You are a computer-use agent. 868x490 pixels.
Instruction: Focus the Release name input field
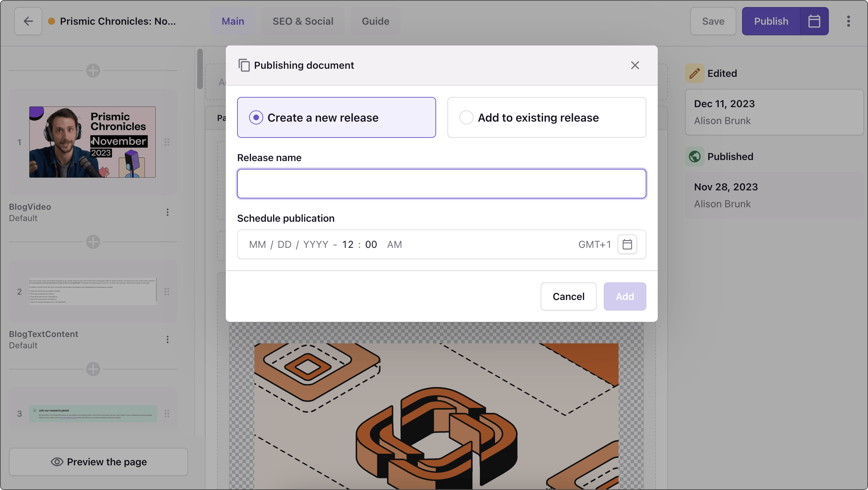441,184
